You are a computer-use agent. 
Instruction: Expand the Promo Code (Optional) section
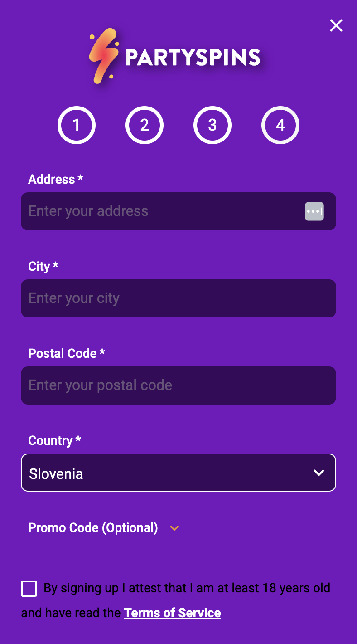tap(93, 528)
